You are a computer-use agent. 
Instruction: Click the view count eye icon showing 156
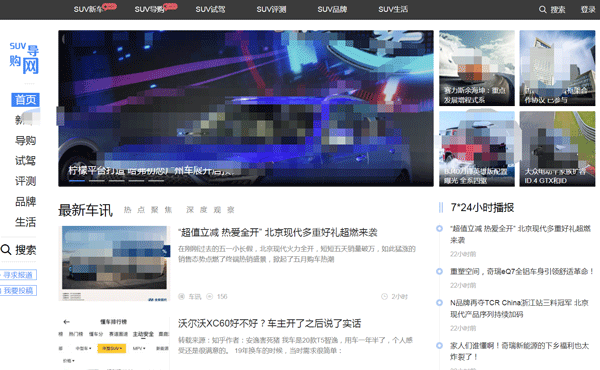[210, 297]
